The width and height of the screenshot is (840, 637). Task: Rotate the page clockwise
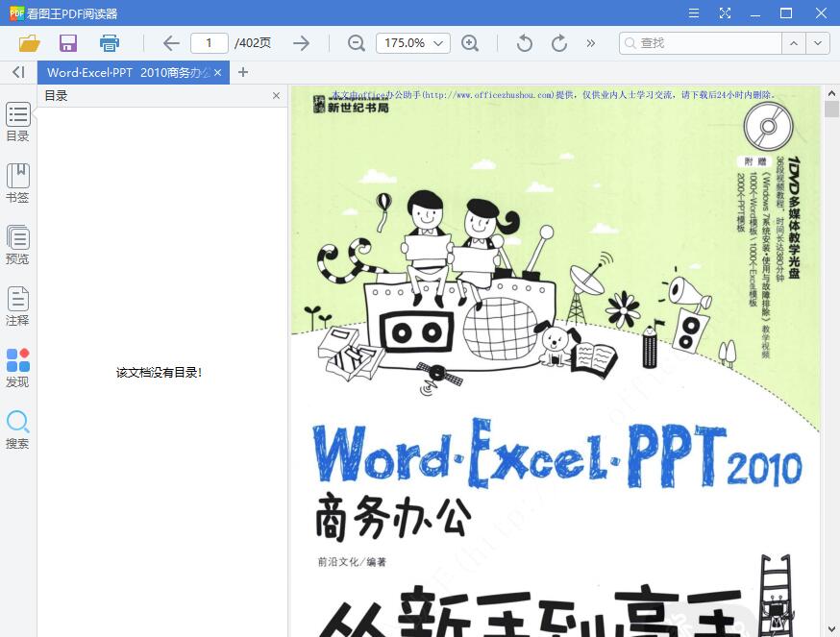point(558,43)
